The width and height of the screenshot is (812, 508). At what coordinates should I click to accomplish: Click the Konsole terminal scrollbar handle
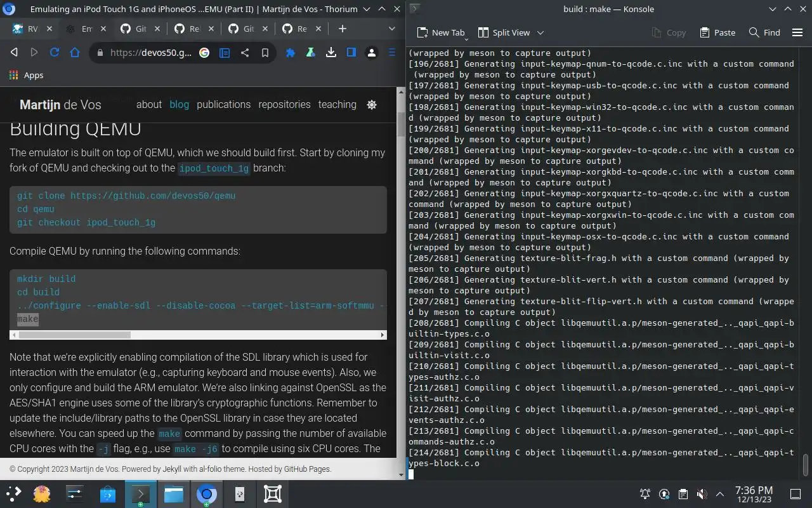(806, 465)
